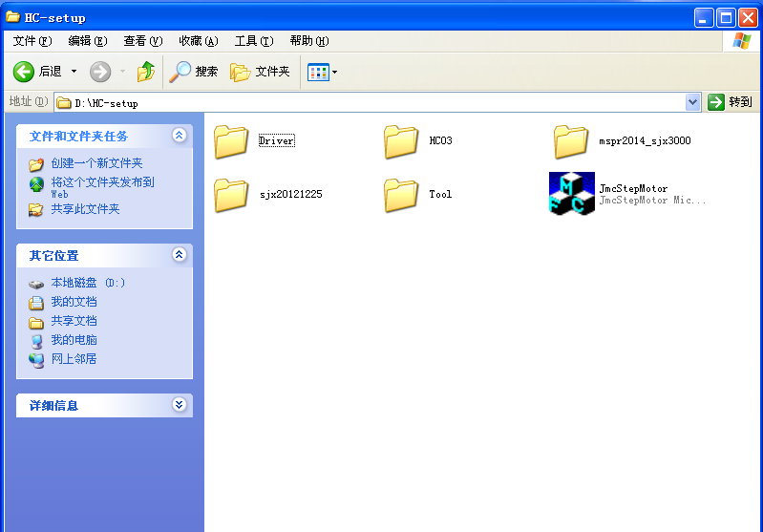
Task: Launch the JmcStepMotor application icon
Action: (x=571, y=194)
